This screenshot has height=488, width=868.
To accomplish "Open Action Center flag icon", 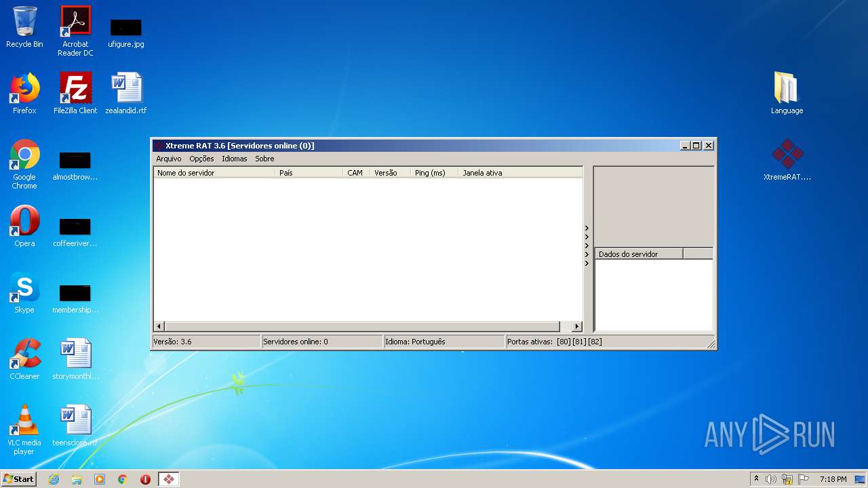I will coord(804,479).
